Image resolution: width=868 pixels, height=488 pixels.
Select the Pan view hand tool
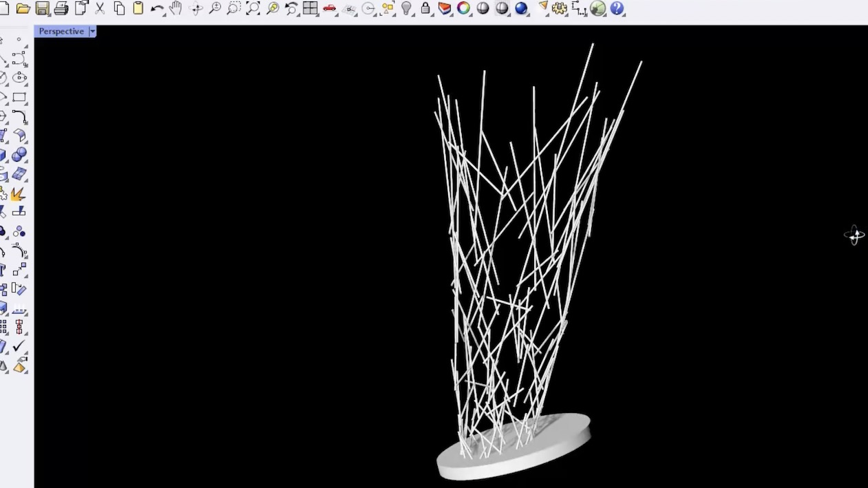click(x=176, y=8)
